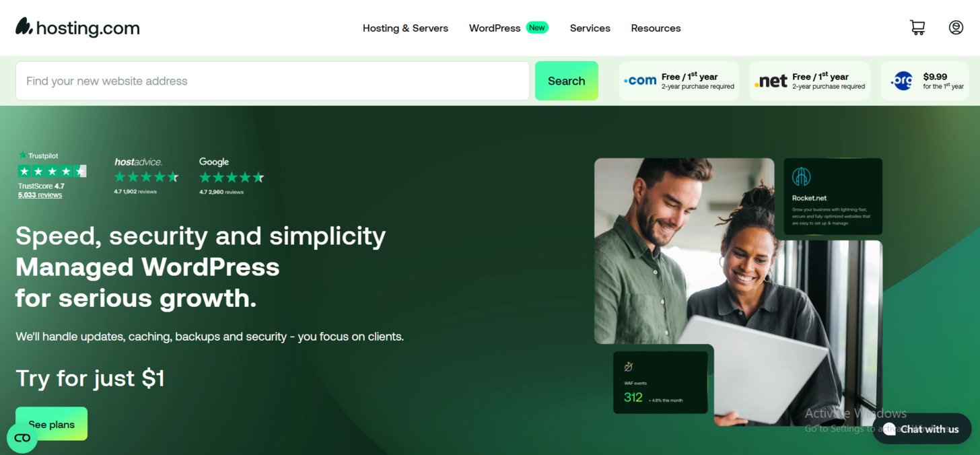Viewport: 980px width, 455px height.
Task: Open the user account icon
Action: [x=956, y=28]
